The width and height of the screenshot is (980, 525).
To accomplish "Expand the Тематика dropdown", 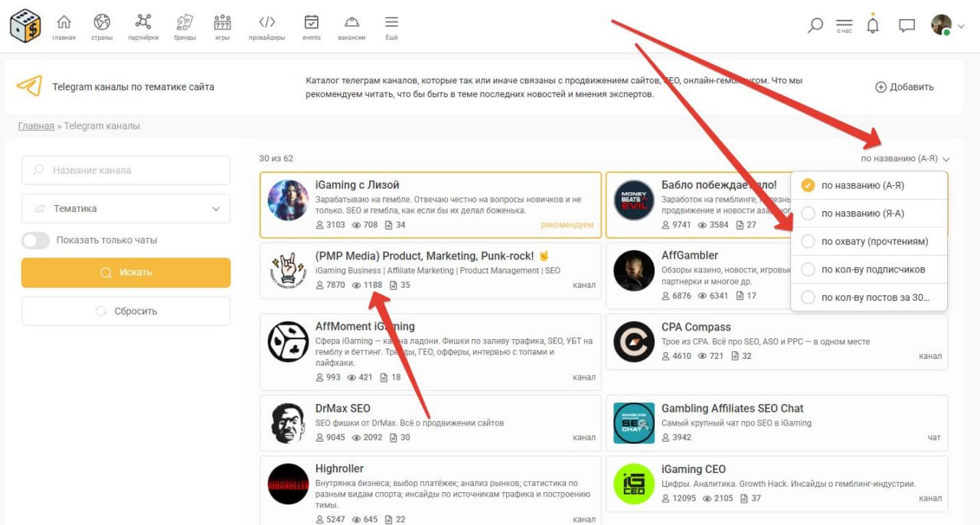I will pos(126,208).
